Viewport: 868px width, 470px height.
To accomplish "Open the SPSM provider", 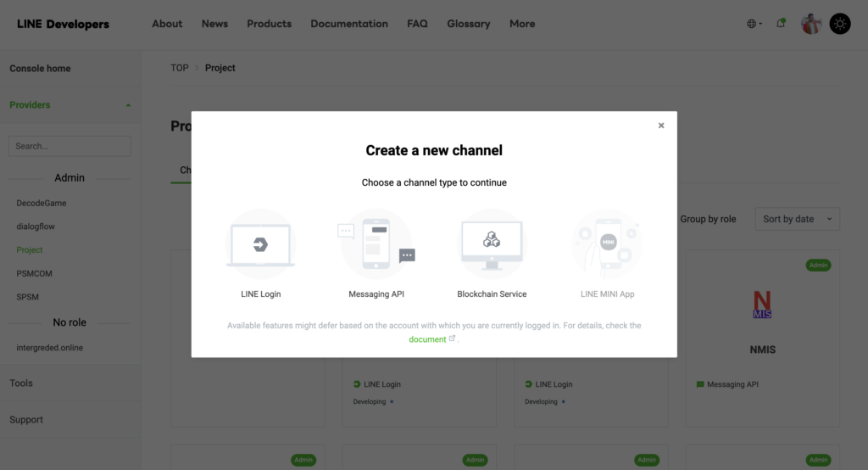I will [x=28, y=297].
